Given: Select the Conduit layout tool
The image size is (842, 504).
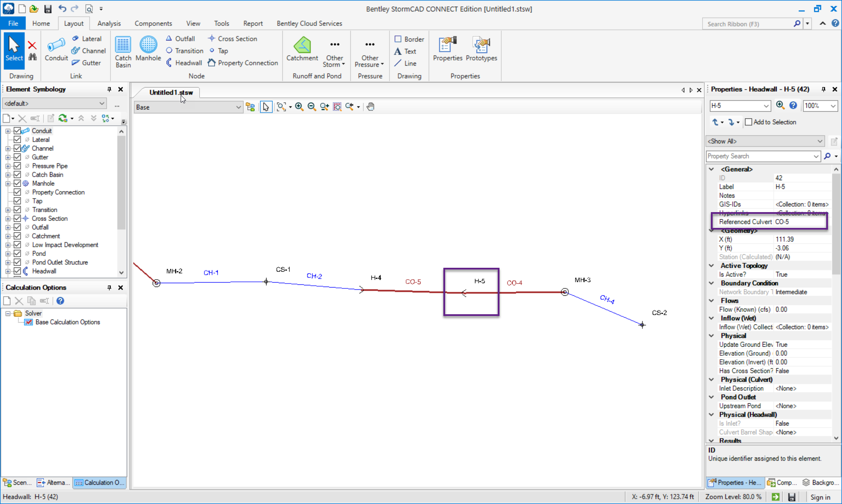Looking at the screenshot, I should coord(56,49).
